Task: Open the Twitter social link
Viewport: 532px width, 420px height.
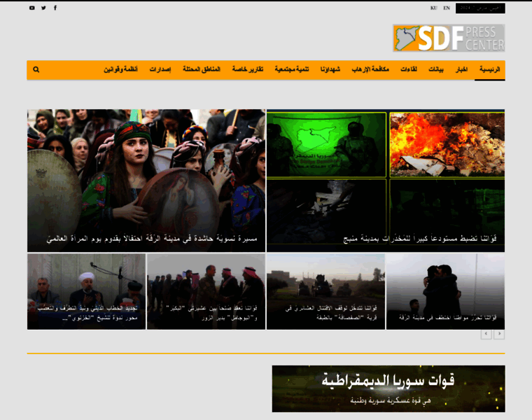Action: [43, 8]
